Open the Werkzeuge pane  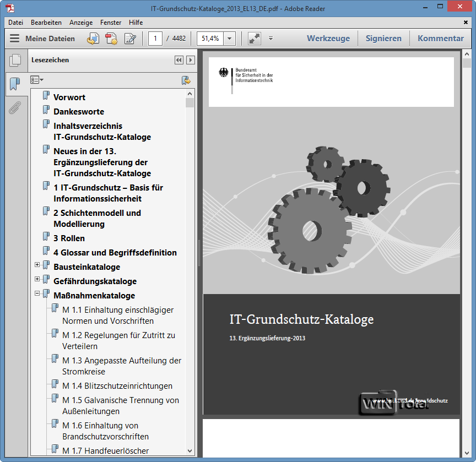click(x=328, y=39)
